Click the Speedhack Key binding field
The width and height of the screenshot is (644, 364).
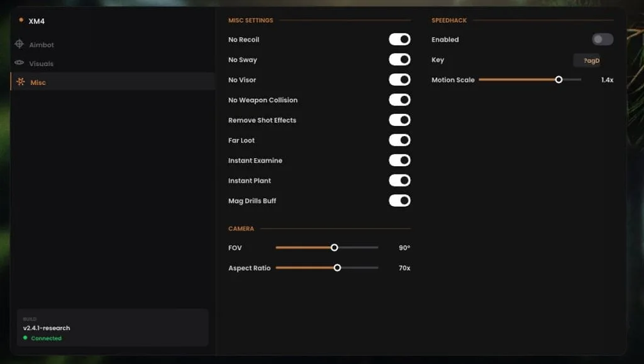click(587, 60)
